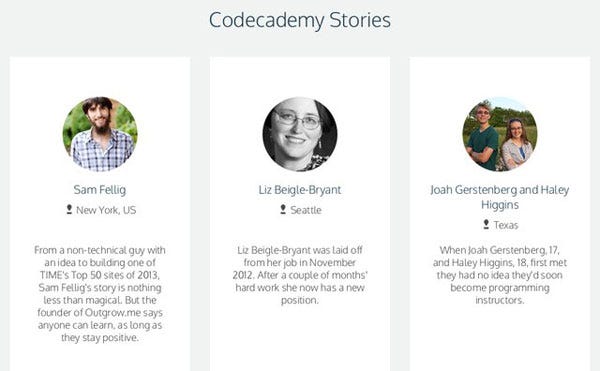Click Joah Gerstenberg and Haley Higgins name

pos(500,197)
